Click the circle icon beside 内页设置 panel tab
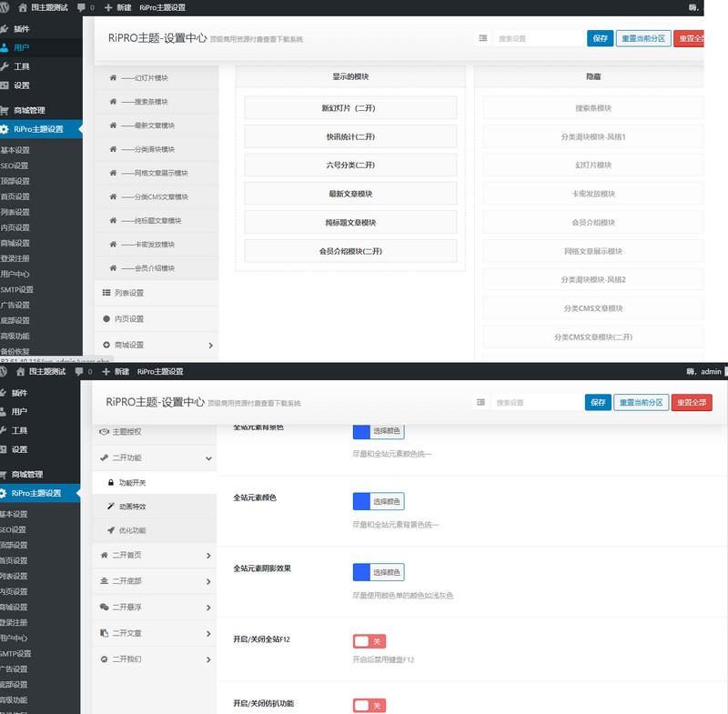728x714 pixels. click(106, 318)
